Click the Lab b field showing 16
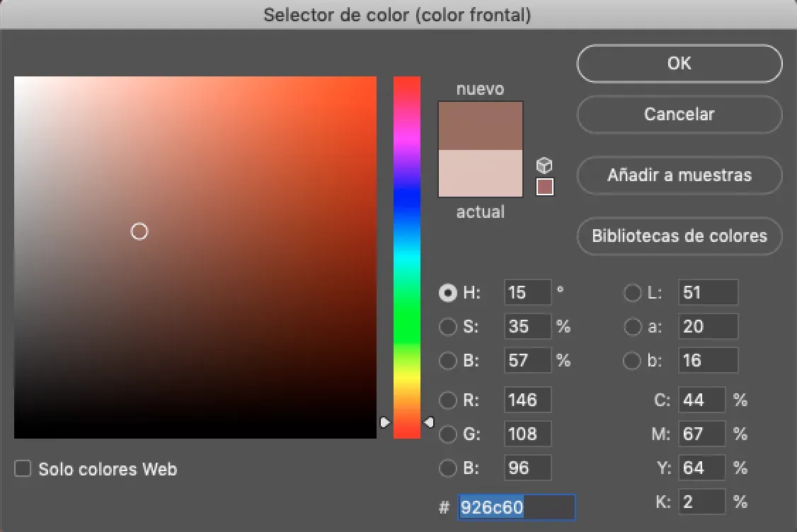Image resolution: width=797 pixels, height=532 pixels. (x=708, y=360)
